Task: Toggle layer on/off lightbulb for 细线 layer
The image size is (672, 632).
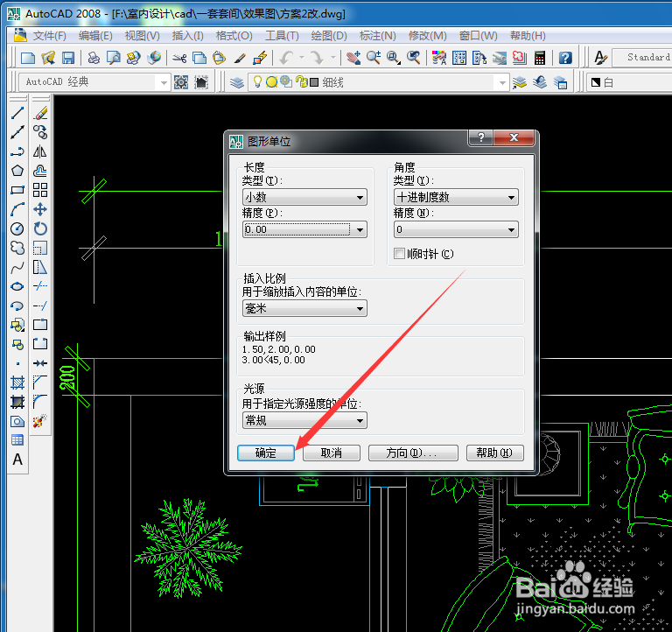Action: [257, 81]
